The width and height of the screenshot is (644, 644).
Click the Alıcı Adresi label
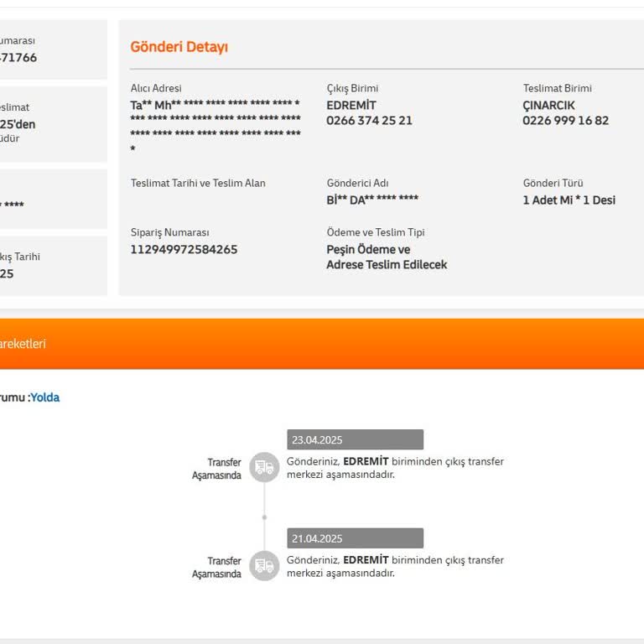click(x=156, y=88)
